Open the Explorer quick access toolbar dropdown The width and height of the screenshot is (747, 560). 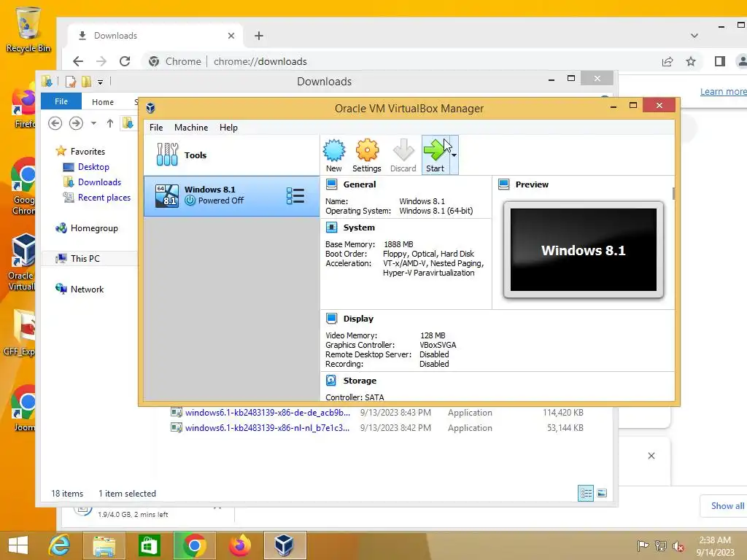click(x=101, y=82)
